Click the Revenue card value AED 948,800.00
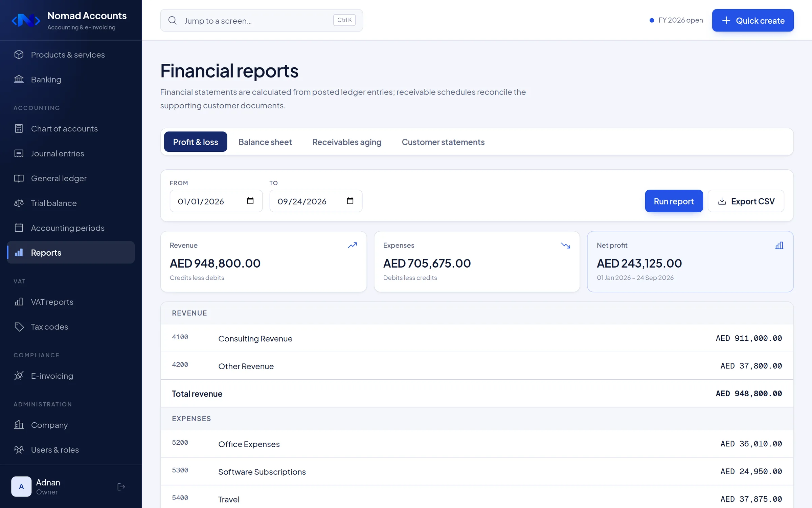 215,263
